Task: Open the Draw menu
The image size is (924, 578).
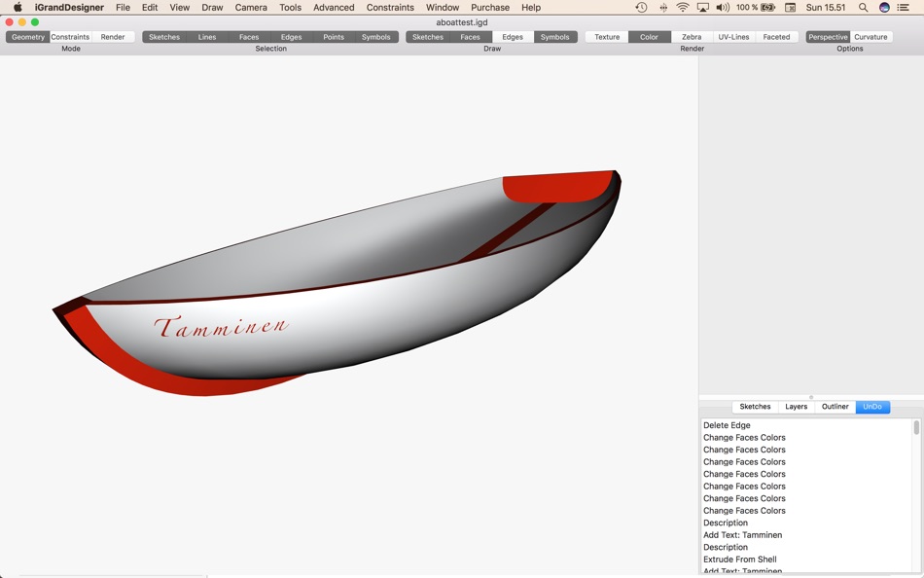Action: [x=212, y=7]
